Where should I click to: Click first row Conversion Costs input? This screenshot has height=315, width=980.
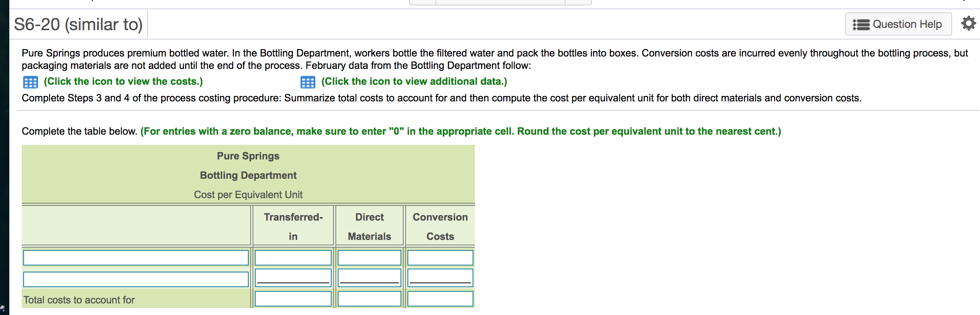pos(440,258)
